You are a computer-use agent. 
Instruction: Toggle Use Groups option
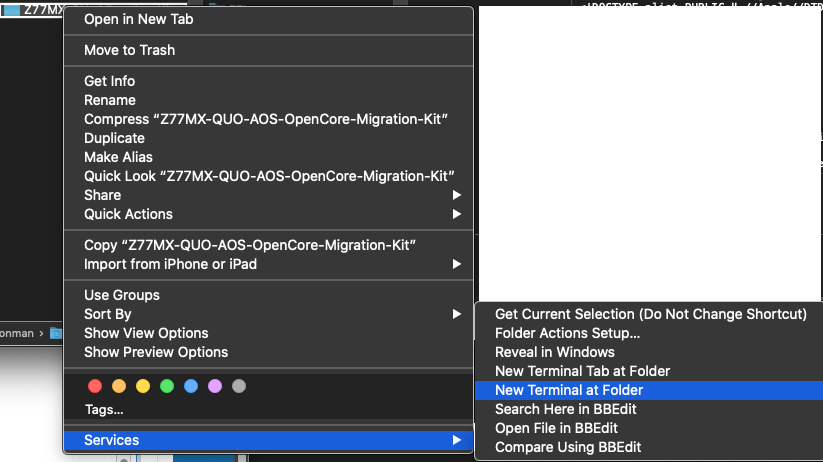[268, 295]
